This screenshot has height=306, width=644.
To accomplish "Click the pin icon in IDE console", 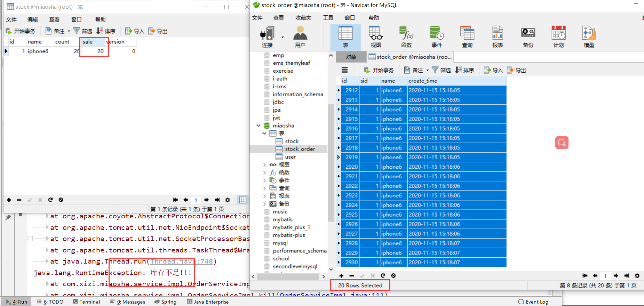I will point(8,218).
